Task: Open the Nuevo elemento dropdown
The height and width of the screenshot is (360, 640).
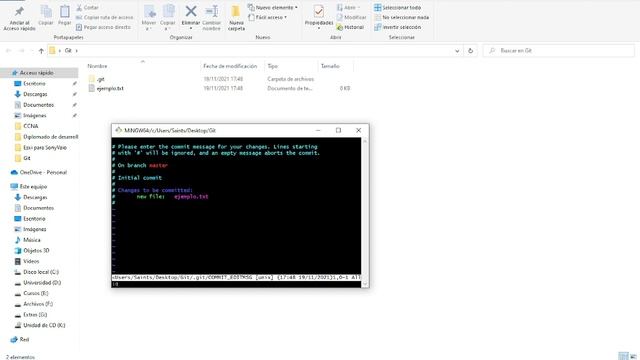Action: coord(273,7)
